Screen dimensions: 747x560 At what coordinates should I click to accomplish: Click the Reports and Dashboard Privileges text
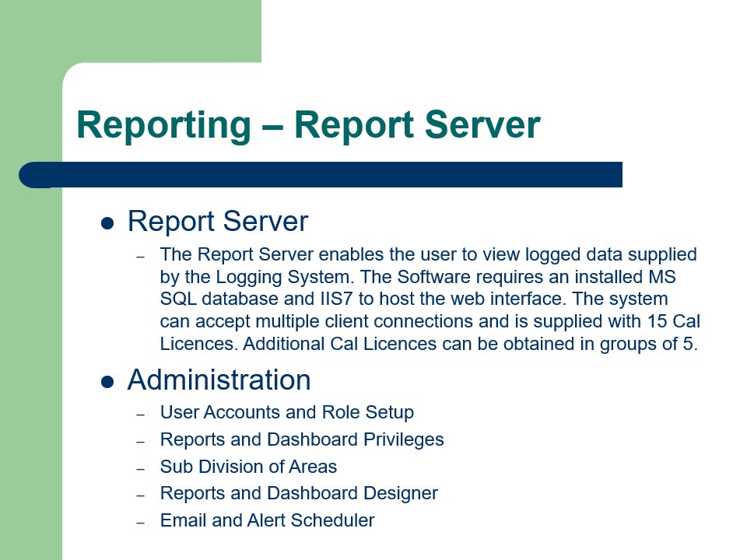point(302,439)
